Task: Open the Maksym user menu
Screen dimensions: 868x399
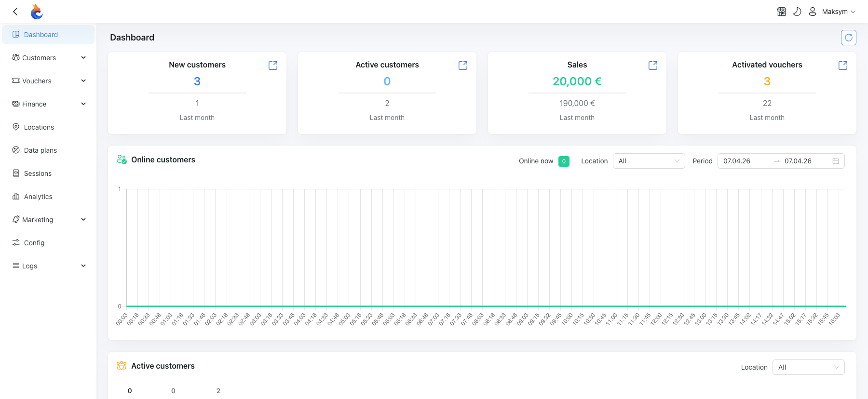Action: point(833,12)
